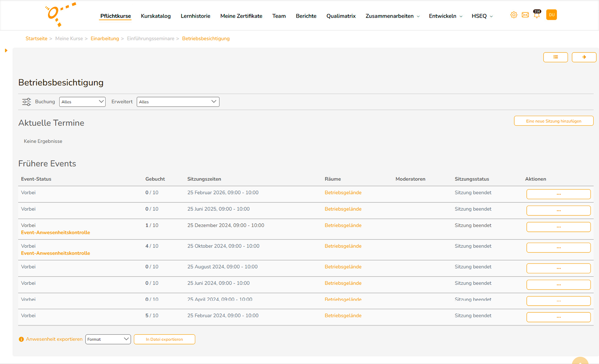Viewport: 599px width, 364px height.
Task: Go to Pflichtkurse tab
Action: [115, 16]
